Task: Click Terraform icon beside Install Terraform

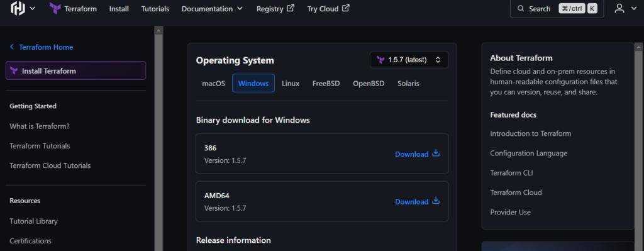Action: [14, 70]
